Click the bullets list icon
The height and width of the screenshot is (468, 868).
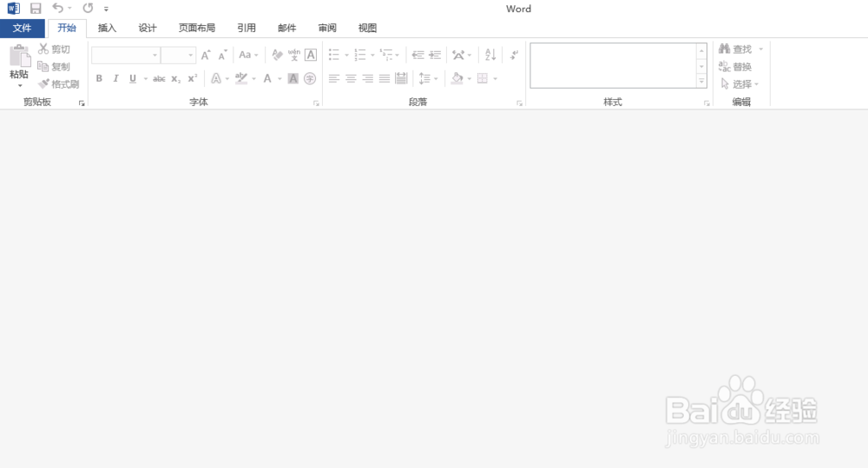point(334,55)
